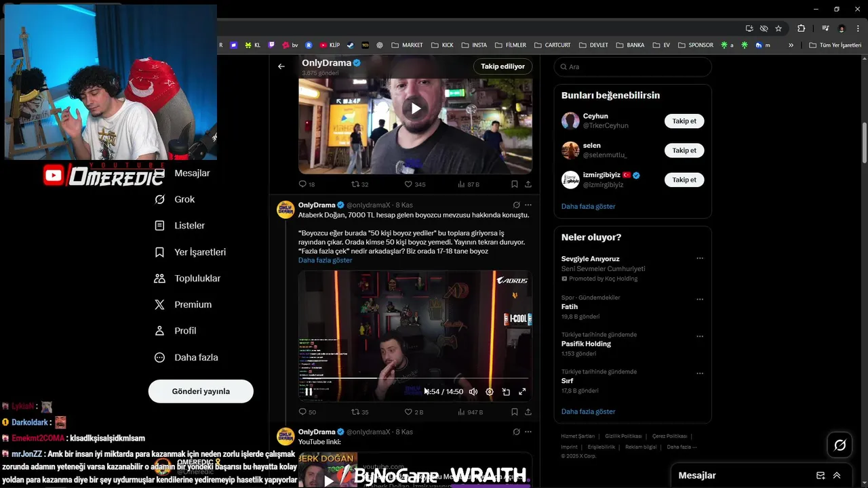Show hidden bookmarks with the chevron
Viewport: 868px width, 488px height.
[x=791, y=45]
